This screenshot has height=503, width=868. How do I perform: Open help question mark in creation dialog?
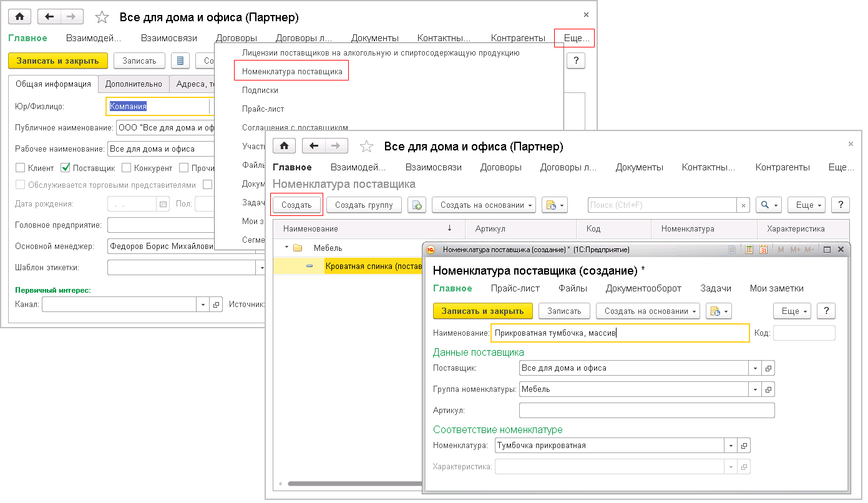click(826, 311)
